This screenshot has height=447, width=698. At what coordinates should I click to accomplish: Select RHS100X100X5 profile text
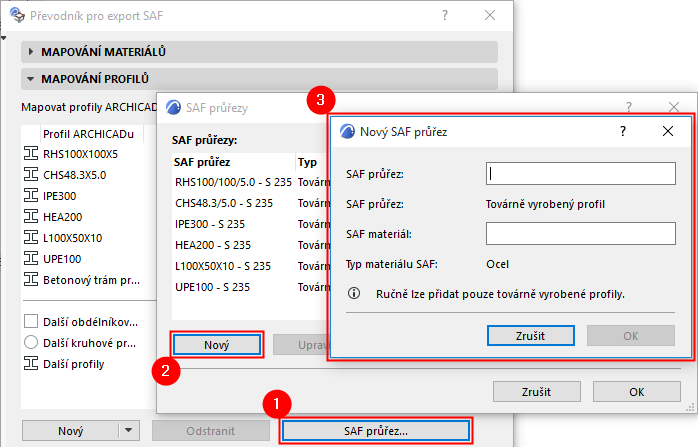click(x=80, y=154)
